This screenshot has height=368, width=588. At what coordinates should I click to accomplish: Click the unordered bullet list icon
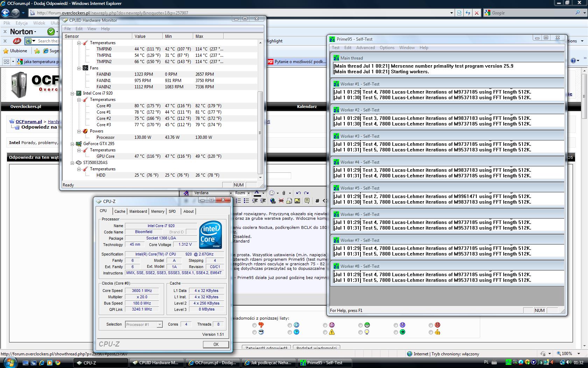246,201
